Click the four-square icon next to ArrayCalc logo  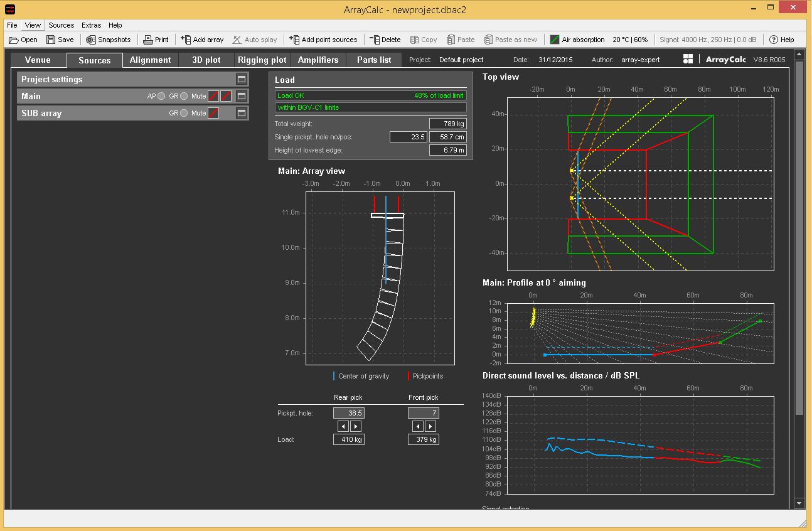(688, 58)
